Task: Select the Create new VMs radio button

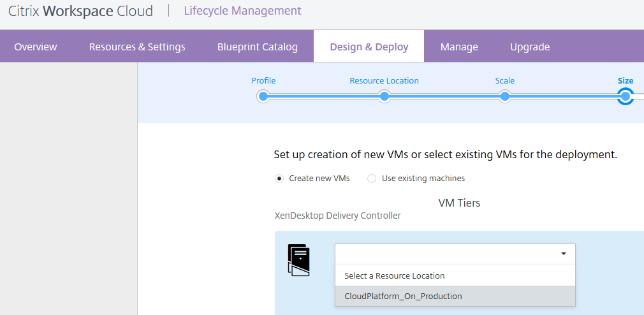Action: click(279, 179)
